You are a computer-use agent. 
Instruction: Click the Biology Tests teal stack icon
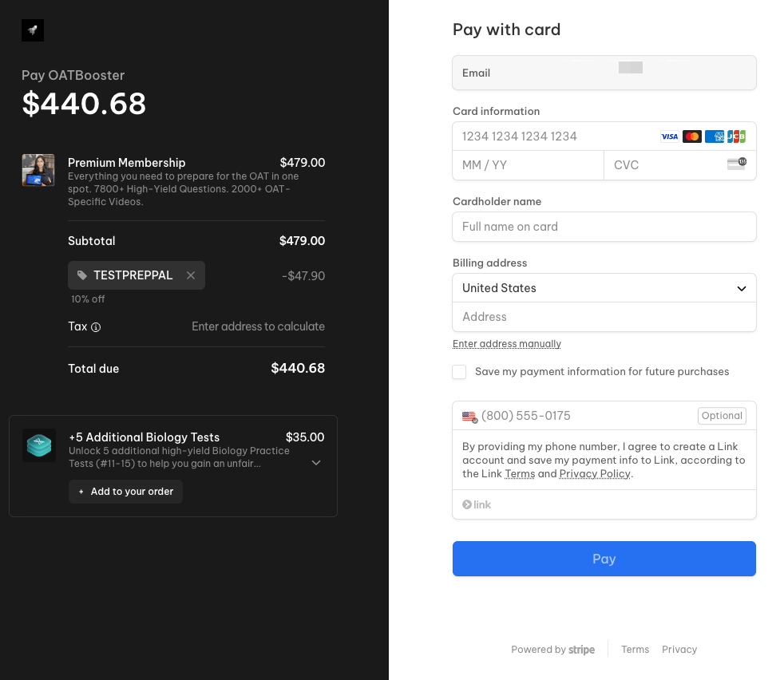tap(38, 445)
